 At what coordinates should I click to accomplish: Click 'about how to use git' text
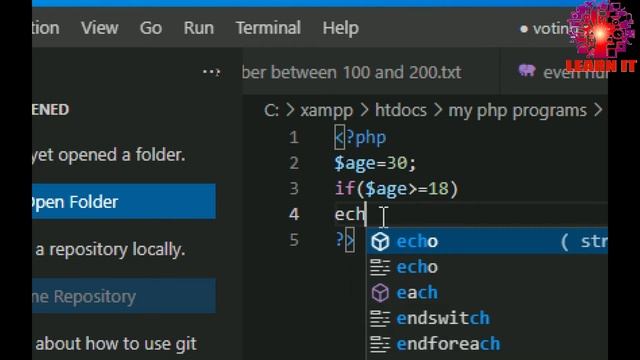pyautogui.click(x=116, y=344)
